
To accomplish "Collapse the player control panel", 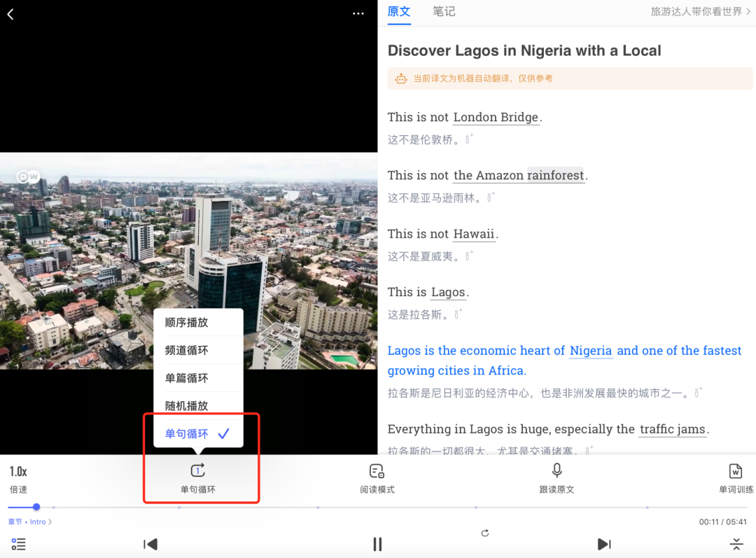I will [736, 544].
